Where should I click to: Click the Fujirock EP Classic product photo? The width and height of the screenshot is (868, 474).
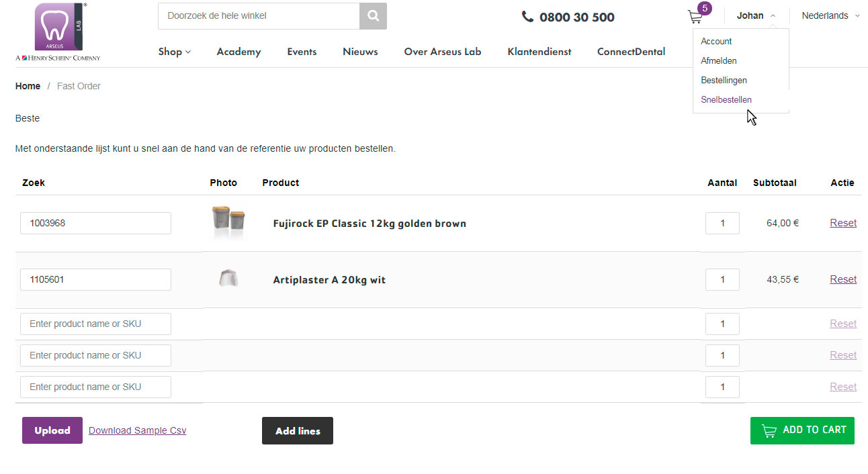[227, 223]
